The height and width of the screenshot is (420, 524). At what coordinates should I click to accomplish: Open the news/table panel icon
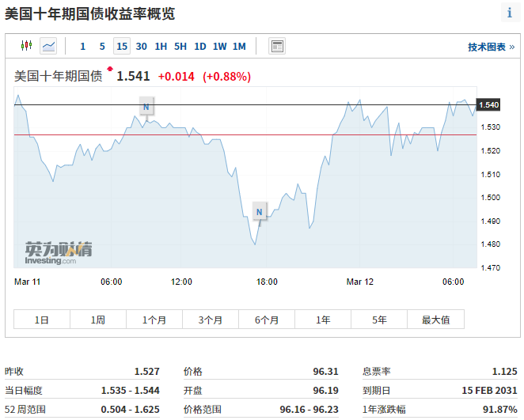[276, 46]
